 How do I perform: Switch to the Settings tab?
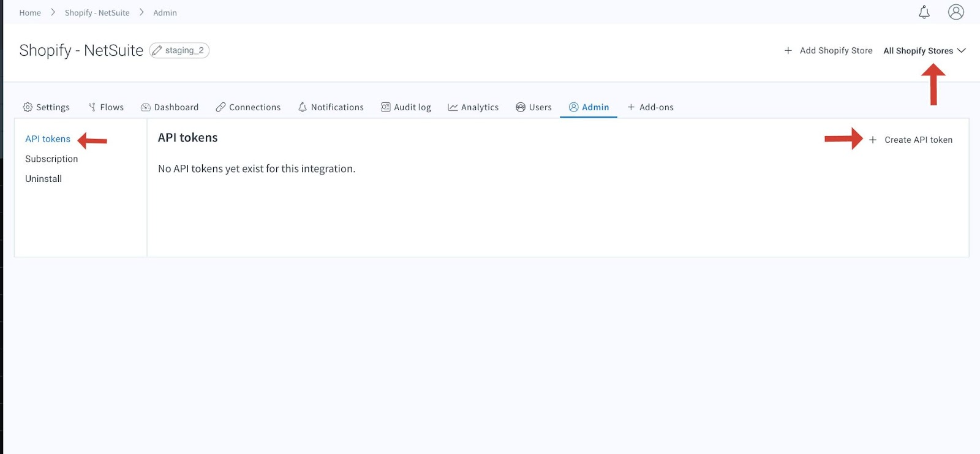pyautogui.click(x=47, y=107)
